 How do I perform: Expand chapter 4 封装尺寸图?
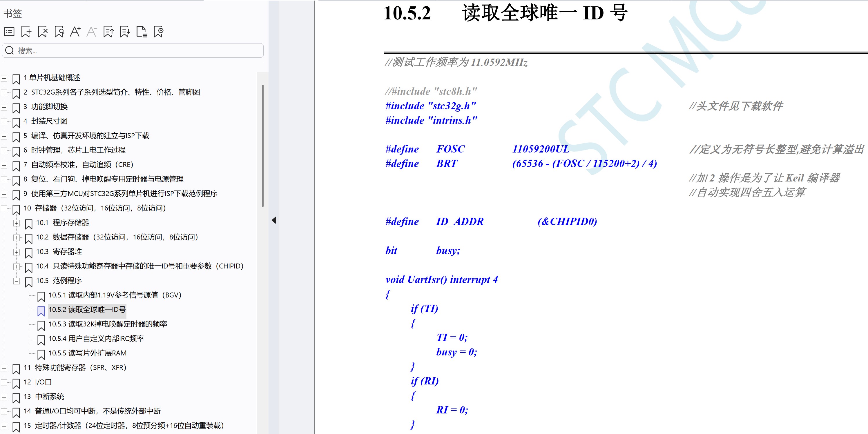(4, 122)
